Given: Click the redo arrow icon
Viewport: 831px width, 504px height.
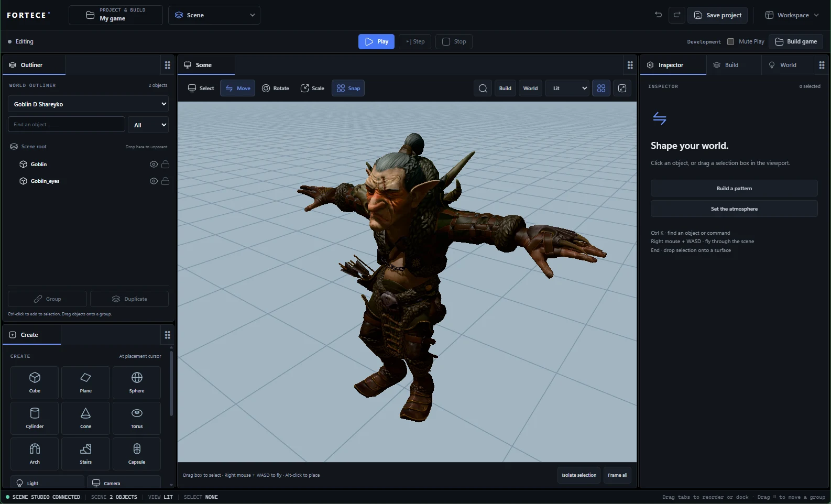Looking at the screenshot, I should (677, 15).
